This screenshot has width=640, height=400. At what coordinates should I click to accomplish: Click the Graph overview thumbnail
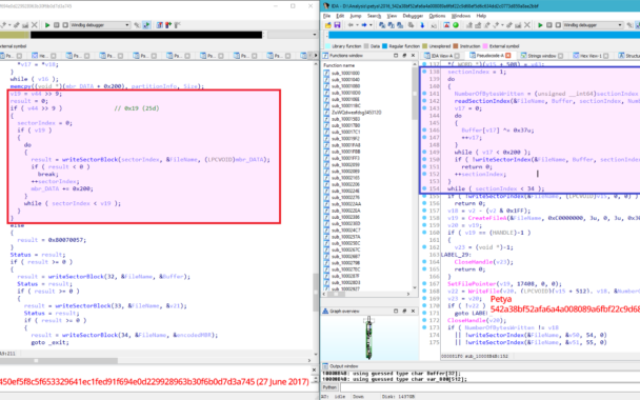tap(369, 338)
